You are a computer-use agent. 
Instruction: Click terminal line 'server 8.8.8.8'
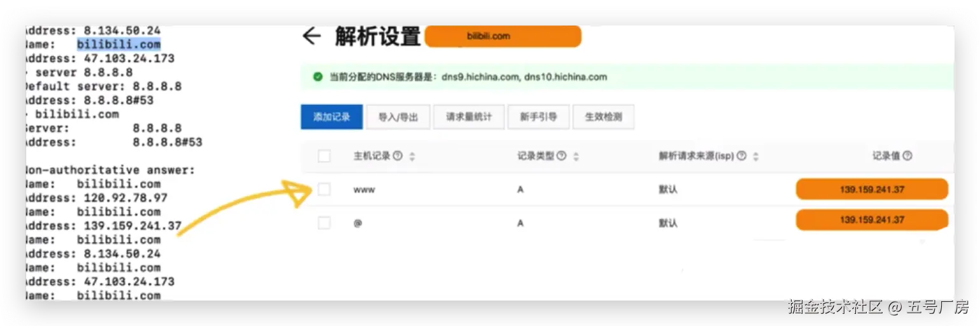click(x=83, y=73)
